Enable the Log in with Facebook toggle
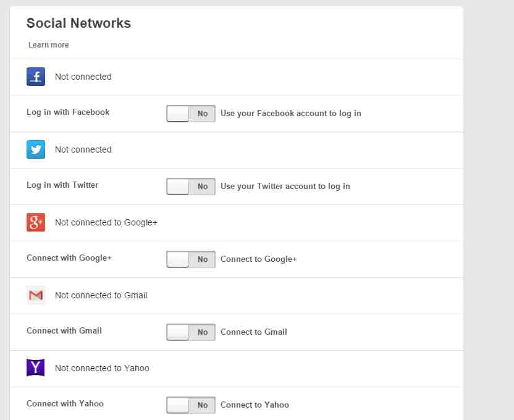This screenshot has height=420, width=514. (x=191, y=114)
